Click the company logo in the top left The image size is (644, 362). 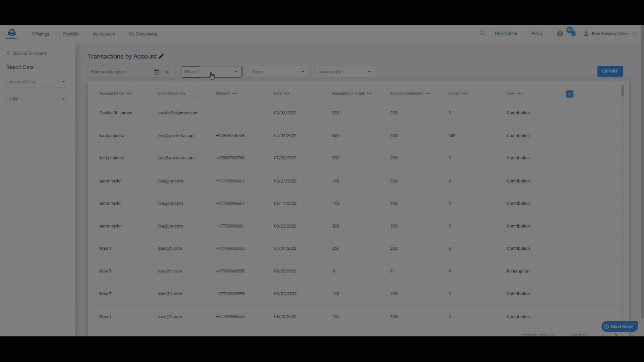coord(12,34)
